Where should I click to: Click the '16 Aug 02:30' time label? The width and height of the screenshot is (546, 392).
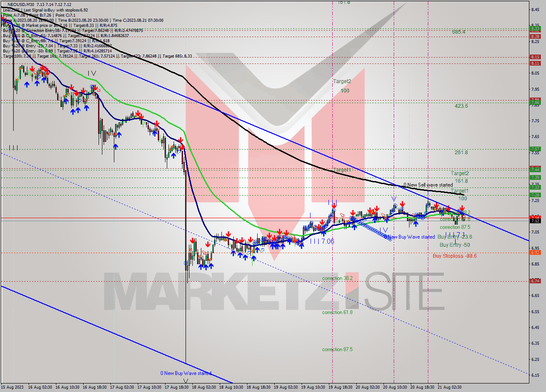(40, 387)
